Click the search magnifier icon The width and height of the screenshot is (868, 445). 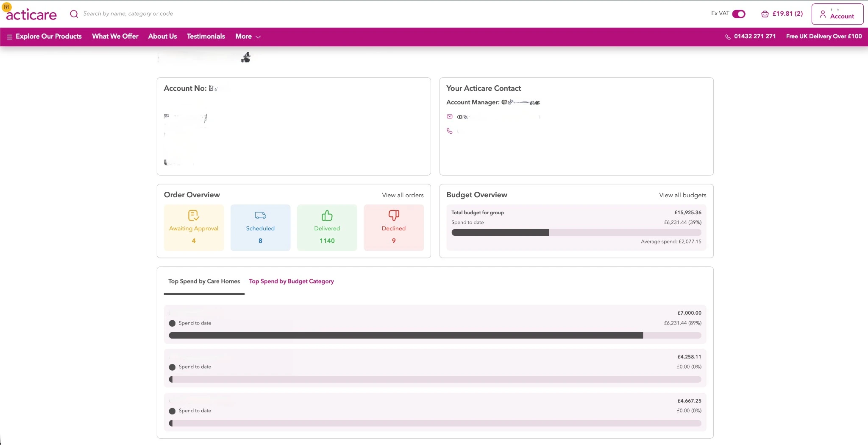tap(74, 14)
